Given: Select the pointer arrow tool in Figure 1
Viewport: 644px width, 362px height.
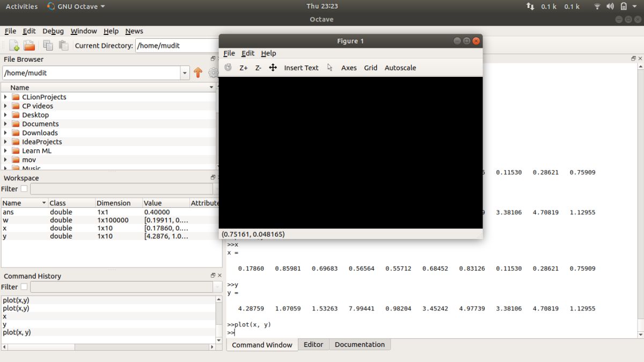Looking at the screenshot, I should (x=330, y=68).
